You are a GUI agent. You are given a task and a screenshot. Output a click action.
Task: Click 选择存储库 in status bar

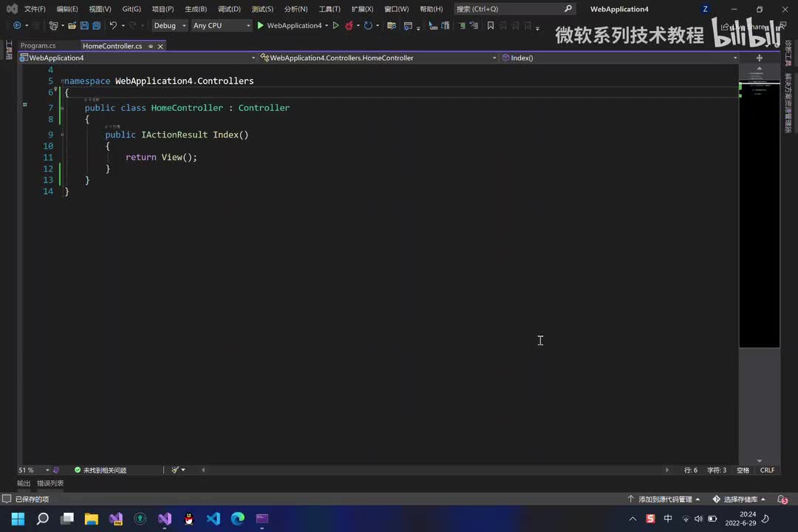pos(739,499)
